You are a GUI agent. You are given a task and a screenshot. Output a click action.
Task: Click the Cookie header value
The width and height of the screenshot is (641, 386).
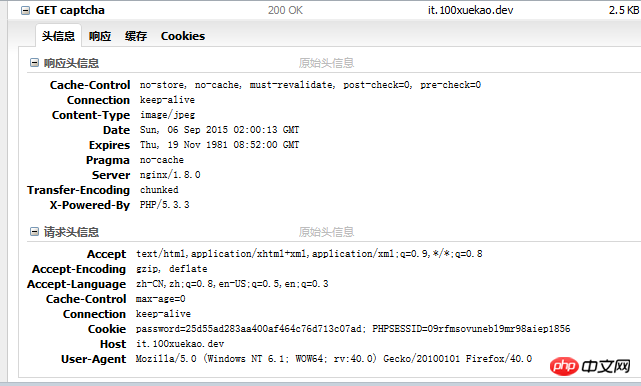pos(353,329)
